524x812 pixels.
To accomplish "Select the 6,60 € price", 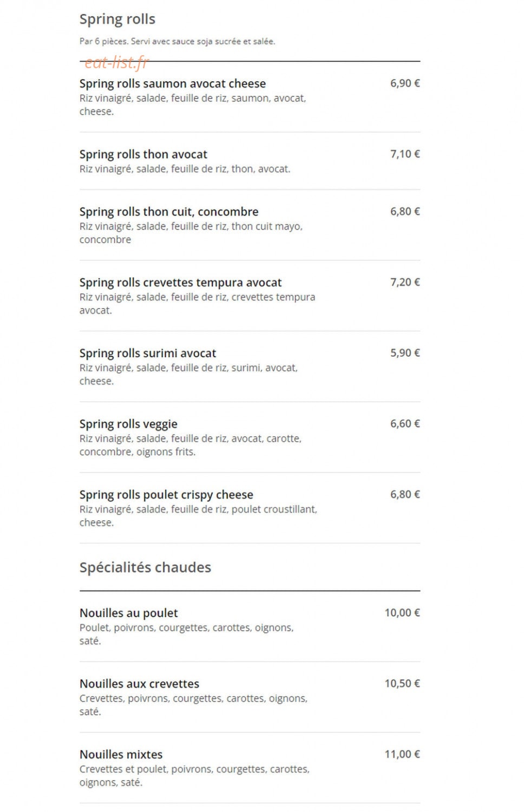I will [405, 424].
